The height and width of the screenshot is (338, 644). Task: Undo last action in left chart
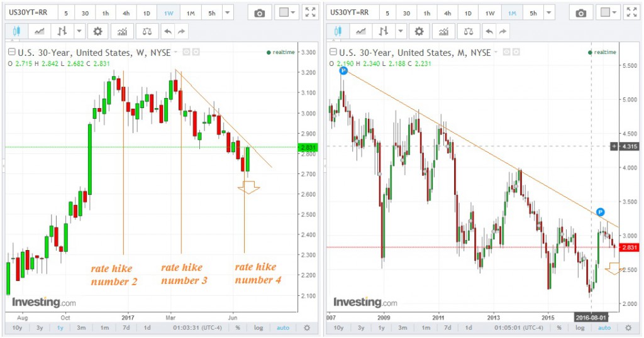tap(167, 31)
